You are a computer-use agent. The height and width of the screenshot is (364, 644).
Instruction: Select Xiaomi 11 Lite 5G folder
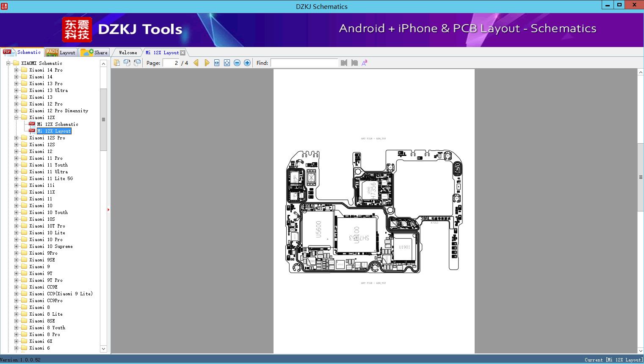51,178
